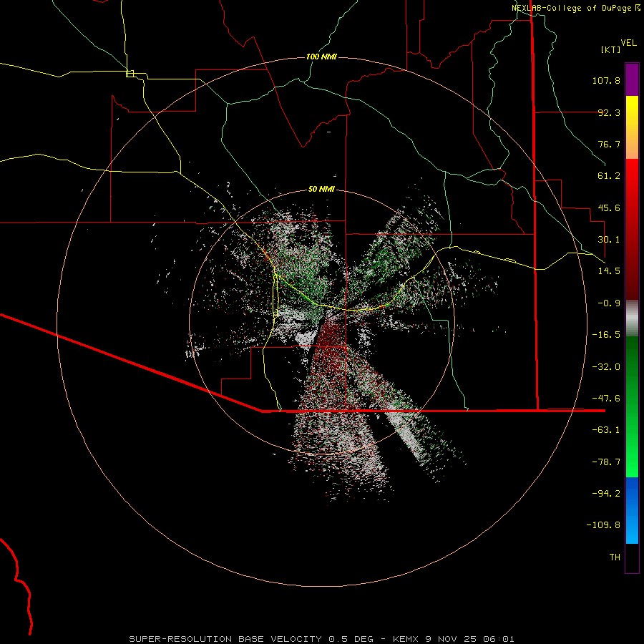Click the 45.6 velocity scale value
The height and width of the screenshot is (644, 644).
click(609, 208)
